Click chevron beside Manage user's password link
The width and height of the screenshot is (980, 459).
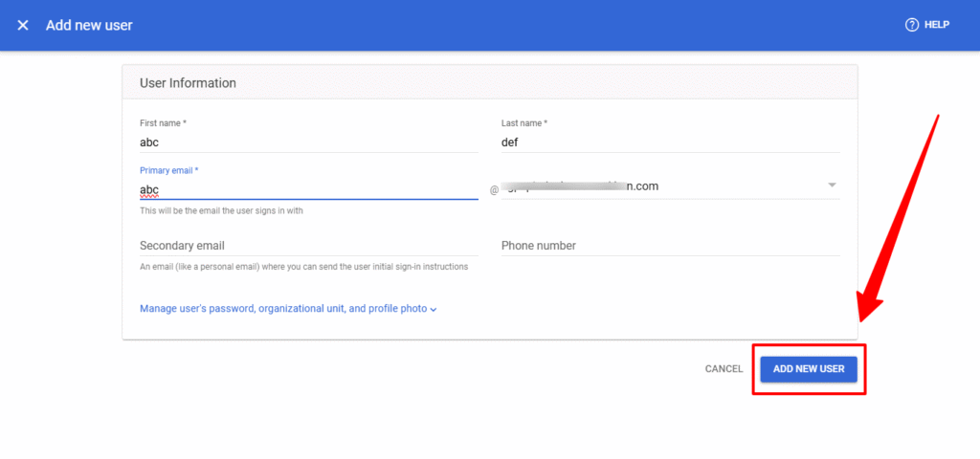tap(434, 310)
